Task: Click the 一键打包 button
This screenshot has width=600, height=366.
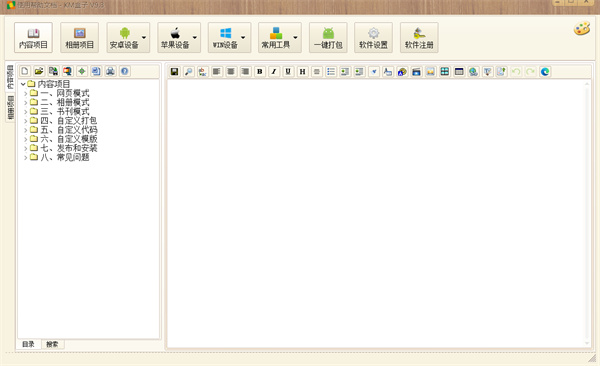Action: coord(328,38)
